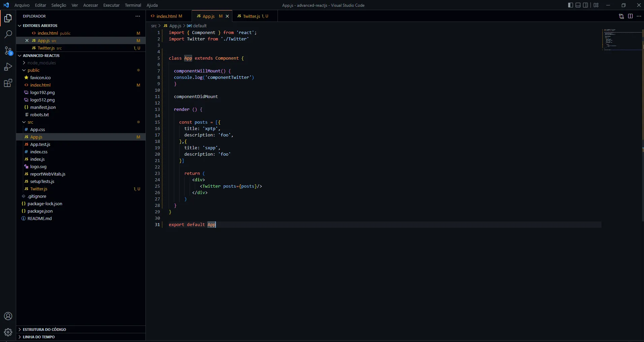Image resolution: width=644 pixels, height=342 pixels.
Task: Split the editor to the right
Action: (x=631, y=16)
